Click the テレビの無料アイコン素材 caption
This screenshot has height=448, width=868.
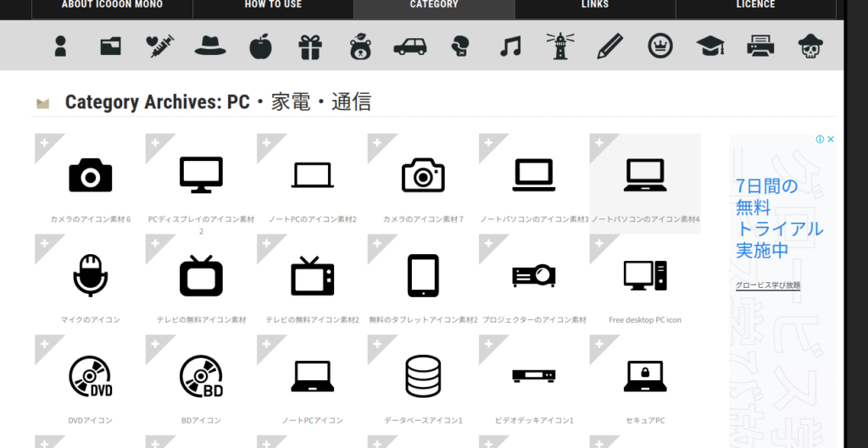click(x=202, y=319)
